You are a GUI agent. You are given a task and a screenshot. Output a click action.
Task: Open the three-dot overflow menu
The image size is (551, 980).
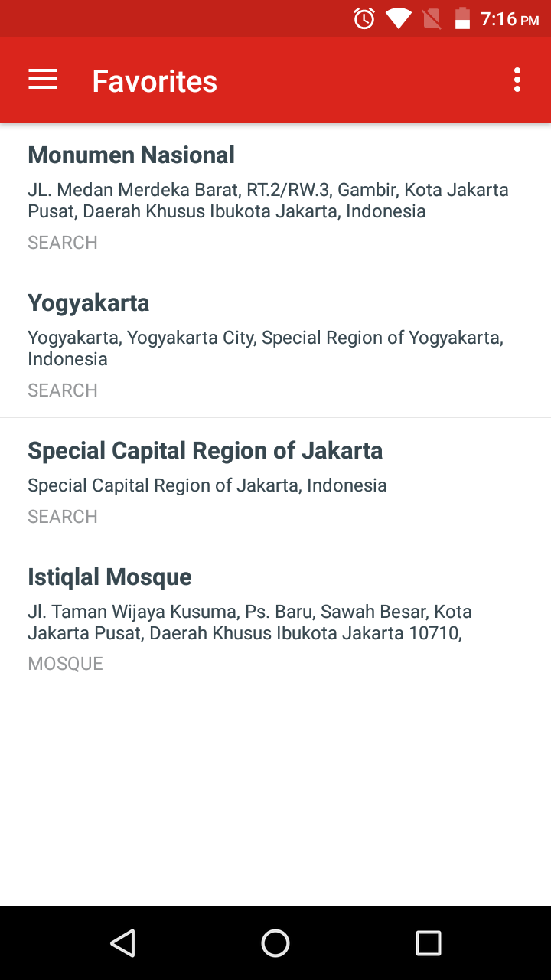[517, 80]
